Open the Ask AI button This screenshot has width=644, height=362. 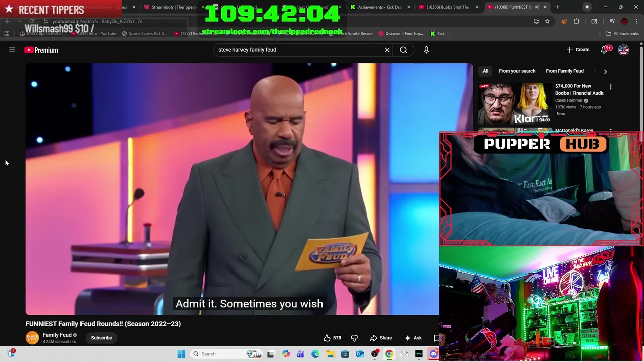(x=413, y=338)
